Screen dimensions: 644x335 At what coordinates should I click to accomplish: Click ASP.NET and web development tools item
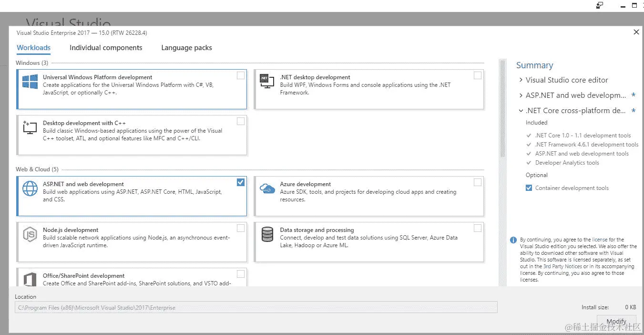(582, 154)
